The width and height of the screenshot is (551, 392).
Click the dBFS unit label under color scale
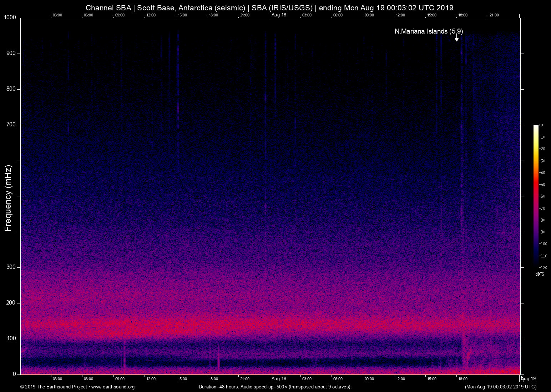540,274
